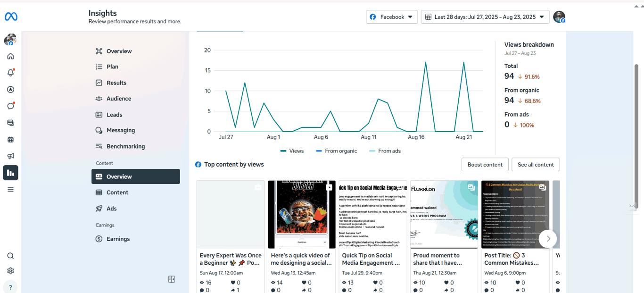Expand the sidebar panel collapse control

click(x=172, y=279)
